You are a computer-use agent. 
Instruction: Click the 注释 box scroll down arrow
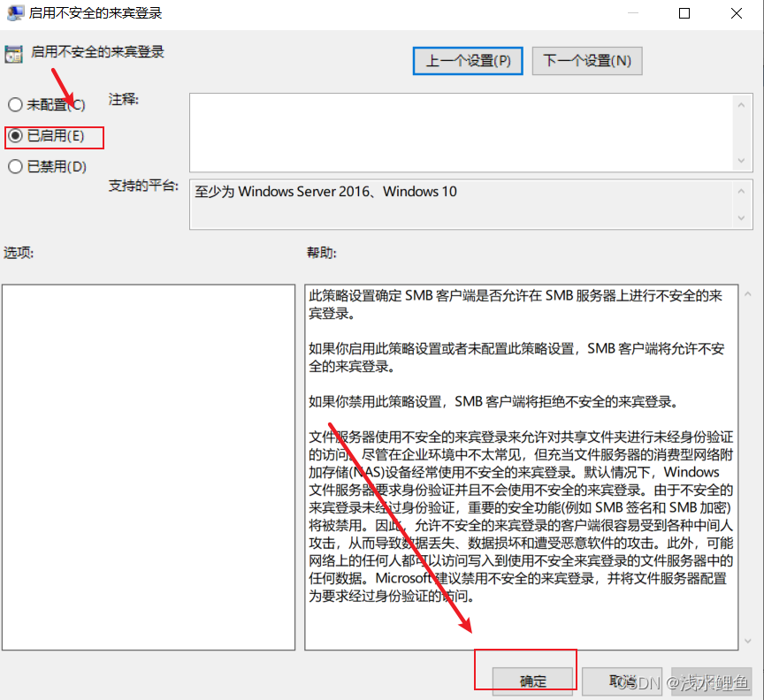point(741,160)
